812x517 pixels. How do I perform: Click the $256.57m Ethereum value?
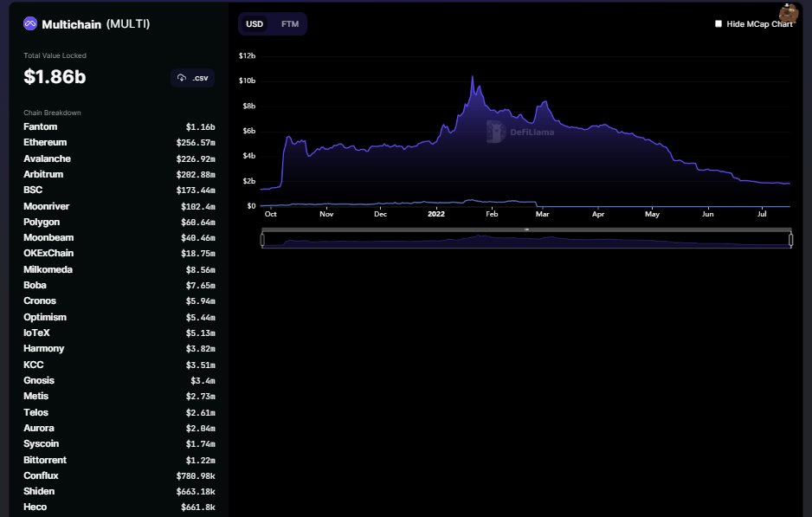click(196, 143)
